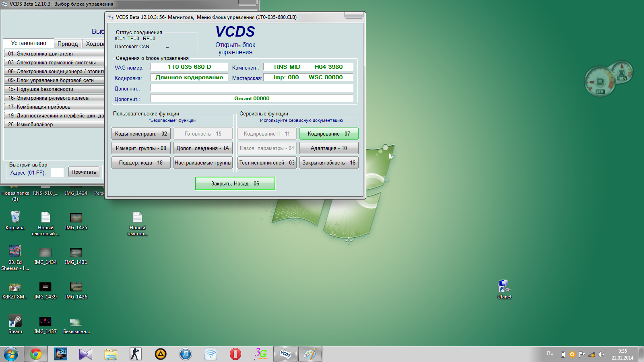This screenshot has height=362, width=644.
Task: Switch to the Установлено tab
Action: point(29,43)
